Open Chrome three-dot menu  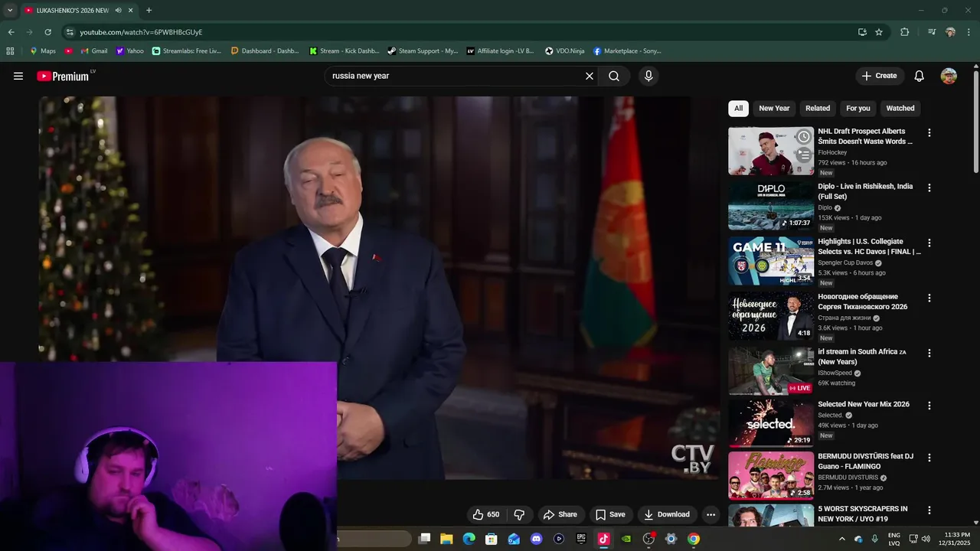pos(969,32)
